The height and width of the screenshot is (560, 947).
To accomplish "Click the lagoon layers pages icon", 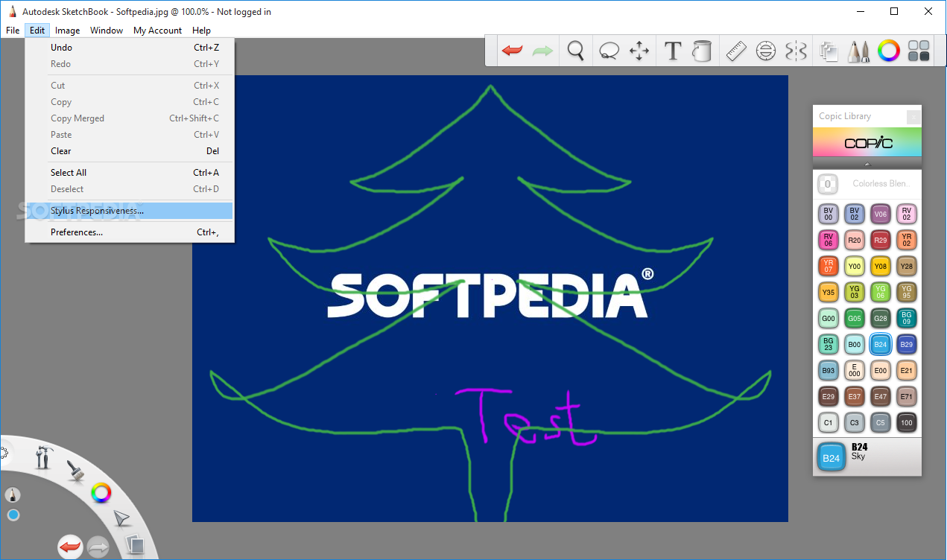I will click(x=134, y=544).
